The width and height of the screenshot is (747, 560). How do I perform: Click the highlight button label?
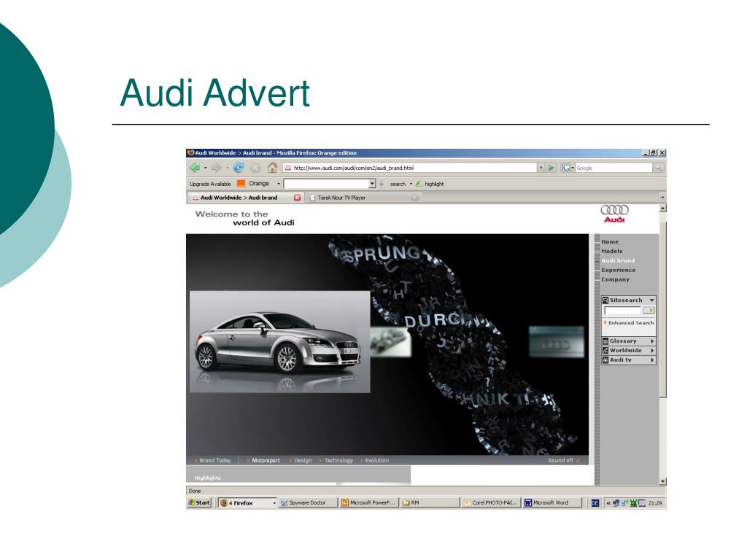[434, 184]
